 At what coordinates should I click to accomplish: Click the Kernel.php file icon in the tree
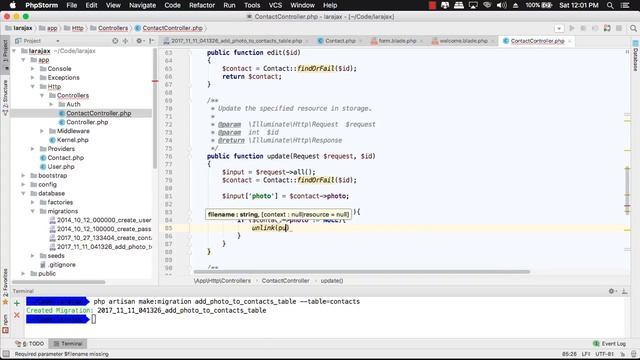pos(52,140)
